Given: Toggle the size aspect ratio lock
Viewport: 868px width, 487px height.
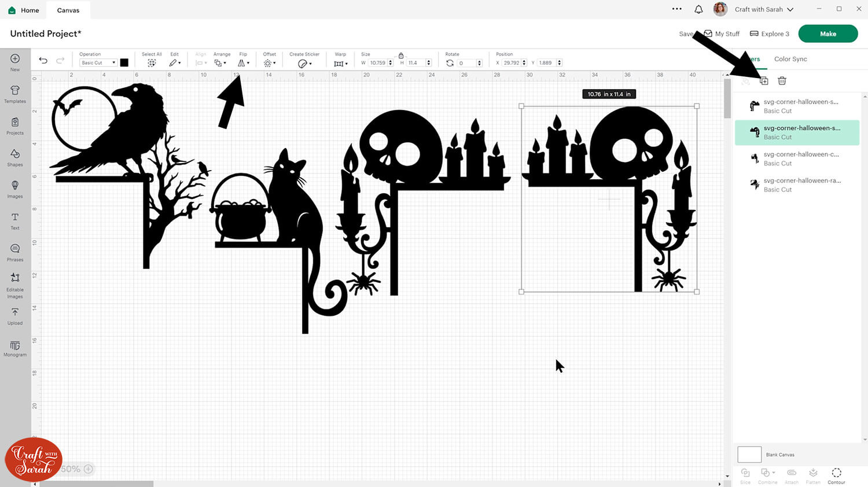Looking at the screenshot, I should (401, 56).
